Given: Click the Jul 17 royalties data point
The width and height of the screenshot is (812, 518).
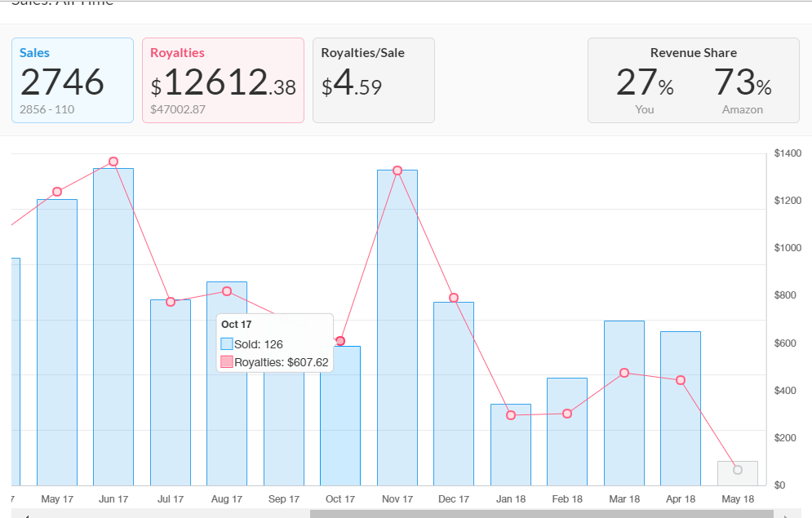Looking at the screenshot, I should (171, 302).
